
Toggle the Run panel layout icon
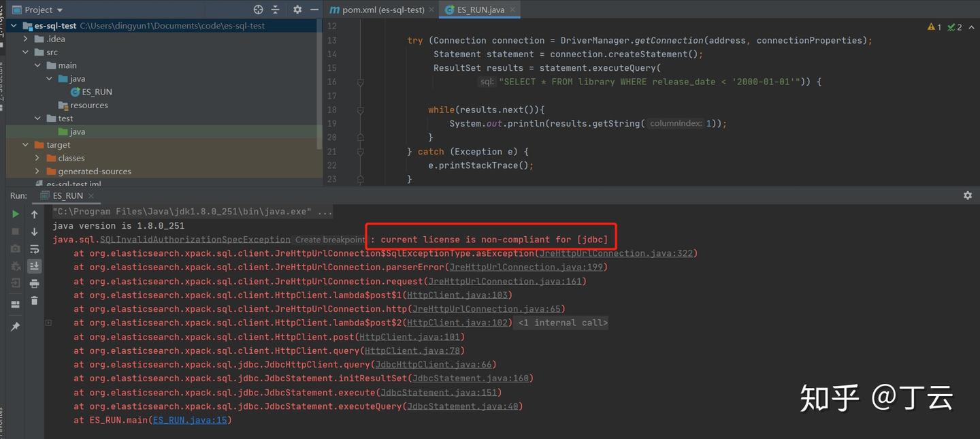[15, 305]
